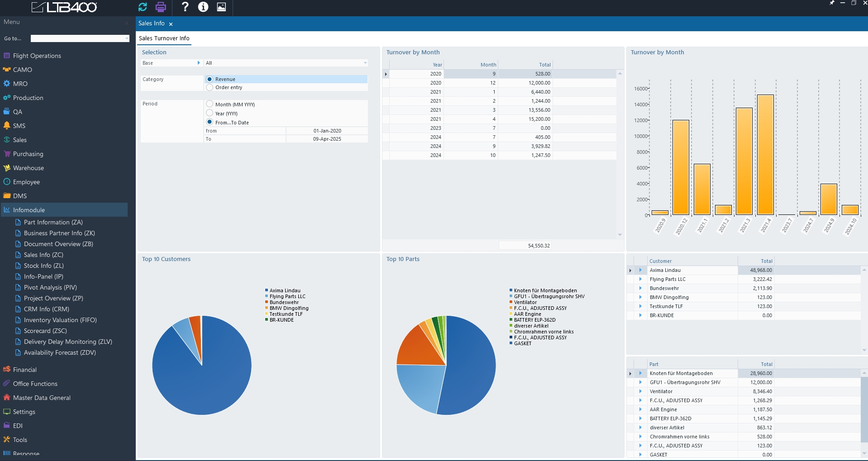Open Pivot Analysis (PIV) menu entry
Image resolution: width=868 pixels, height=461 pixels.
point(50,287)
